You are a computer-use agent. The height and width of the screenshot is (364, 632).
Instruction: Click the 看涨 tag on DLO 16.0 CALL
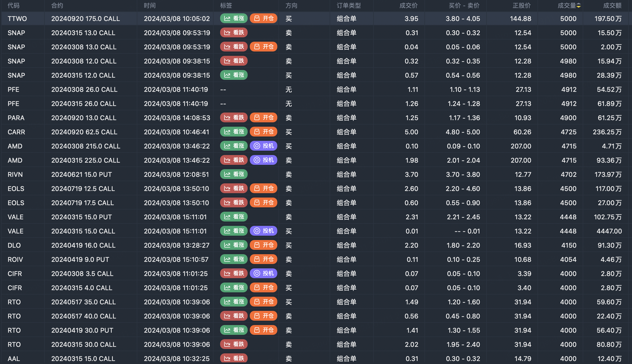(234, 245)
